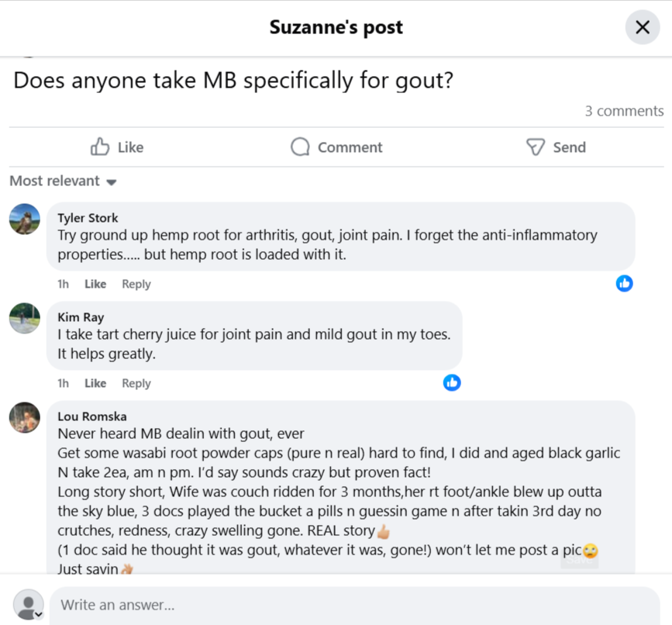Click like reaction badge on Tyler Stork's comment
Image resolution: width=672 pixels, height=625 pixels.
(x=625, y=283)
